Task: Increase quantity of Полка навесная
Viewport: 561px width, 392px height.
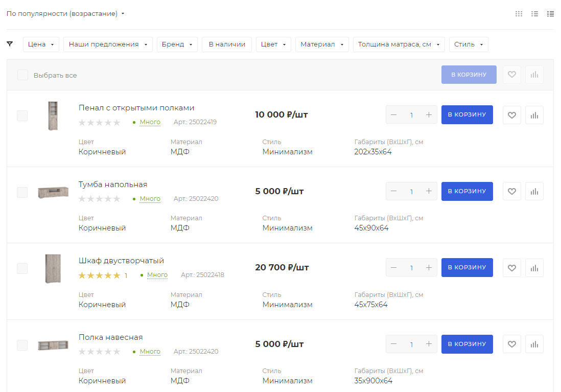Action: [x=429, y=344]
